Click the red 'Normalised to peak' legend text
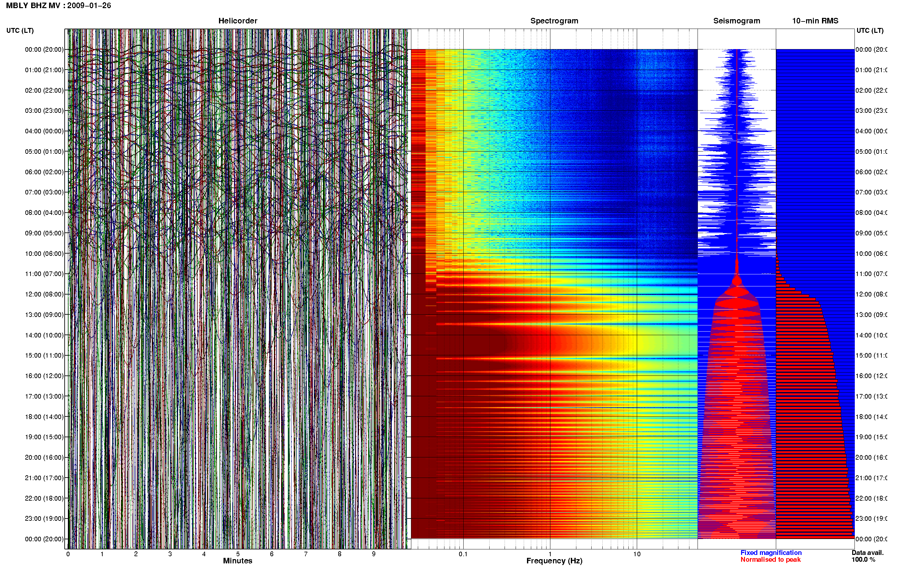Image resolution: width=924 pixels, height=578 pixels. pyautogui.click(x=770, y=560)
